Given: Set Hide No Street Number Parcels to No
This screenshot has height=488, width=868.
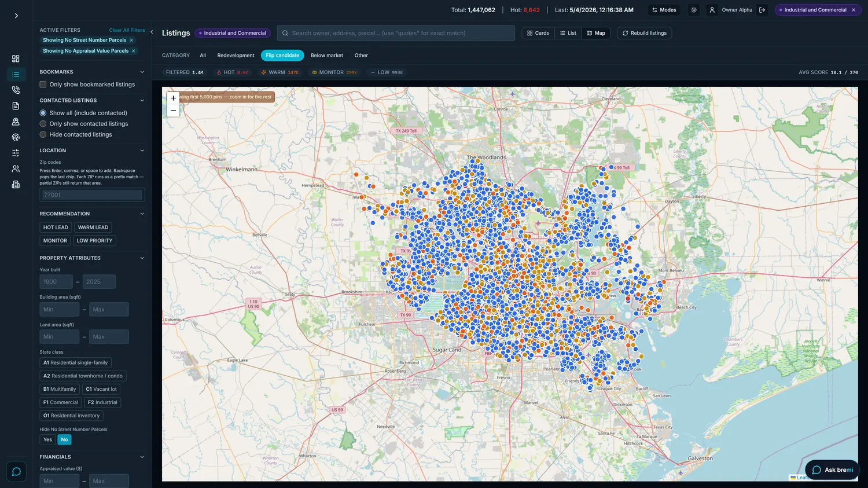Looking at the screenshot, I should [x=64, y=439].
